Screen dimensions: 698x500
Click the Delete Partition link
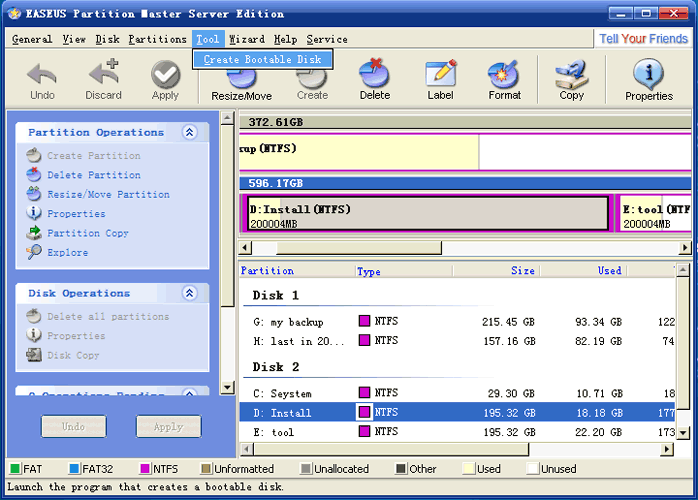pyautogui.click(x=94, y=175)
